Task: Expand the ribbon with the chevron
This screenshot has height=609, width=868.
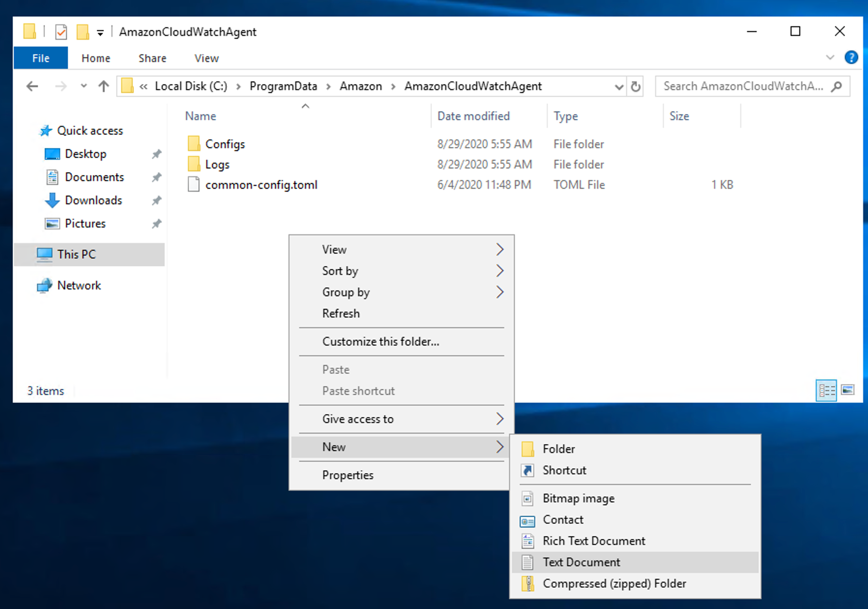Action: pyautogui.click(x=830, y=58)
